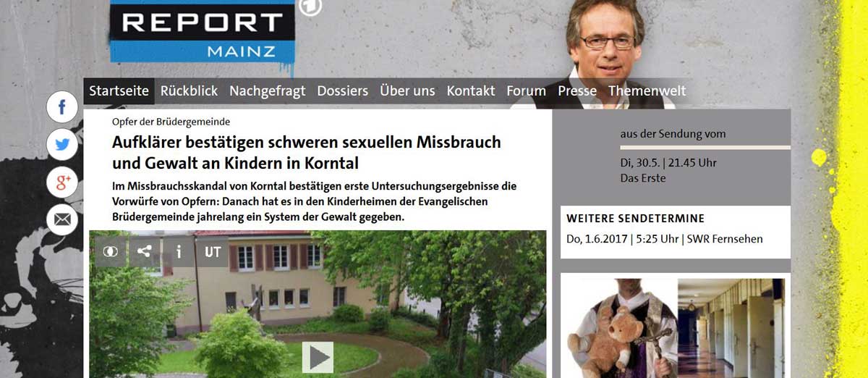
Task: Toggle UT subtitles on the video
Action: (213, 251)
